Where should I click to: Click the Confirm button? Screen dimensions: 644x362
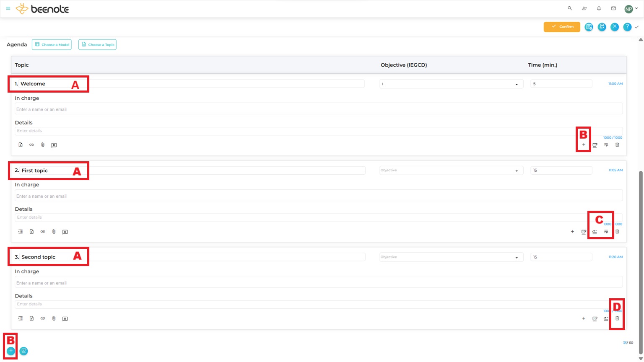tap(562, 27)
